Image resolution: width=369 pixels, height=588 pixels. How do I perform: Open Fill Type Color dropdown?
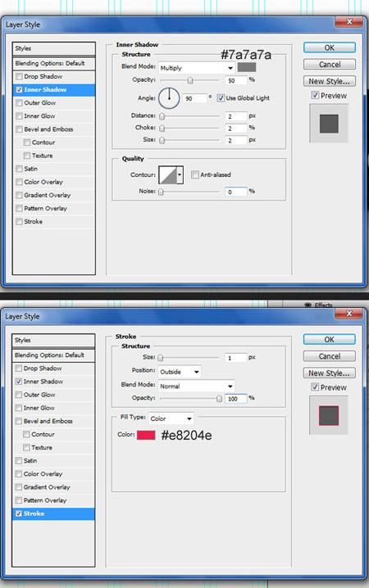pyautogui.click(x=171, y=418)
